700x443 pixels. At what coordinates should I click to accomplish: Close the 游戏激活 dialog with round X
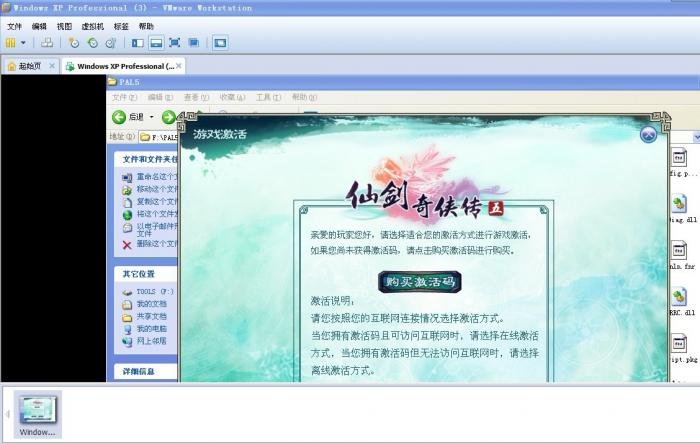point(648,134)
